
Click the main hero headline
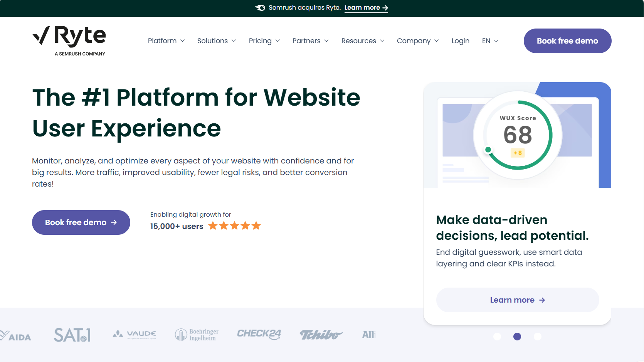coord(196,113)
